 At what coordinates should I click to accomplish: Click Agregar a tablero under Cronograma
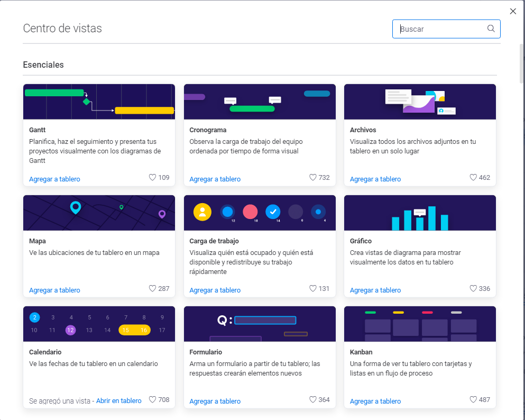215,179
